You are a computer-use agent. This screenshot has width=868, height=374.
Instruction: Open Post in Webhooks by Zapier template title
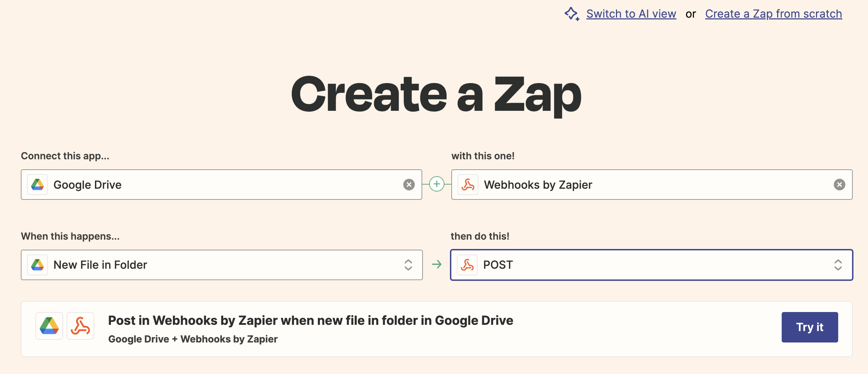(x=311, y=321)
